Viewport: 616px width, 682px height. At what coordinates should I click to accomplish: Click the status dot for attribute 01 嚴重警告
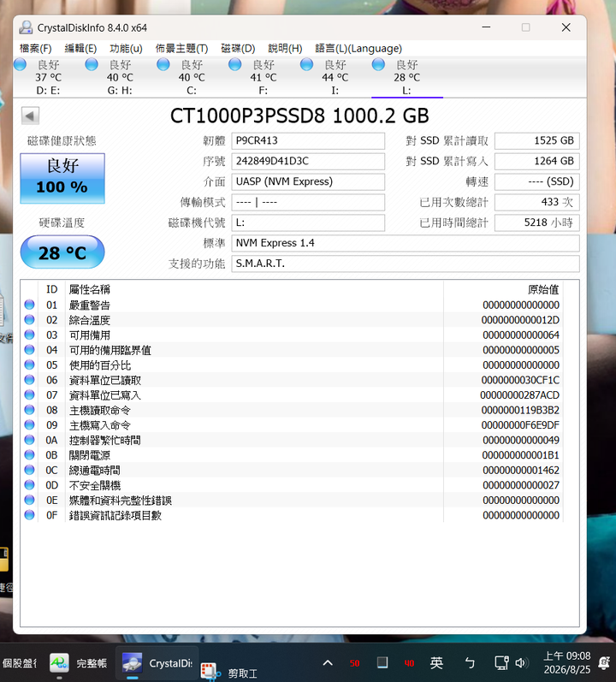click(x=30, y=305)
